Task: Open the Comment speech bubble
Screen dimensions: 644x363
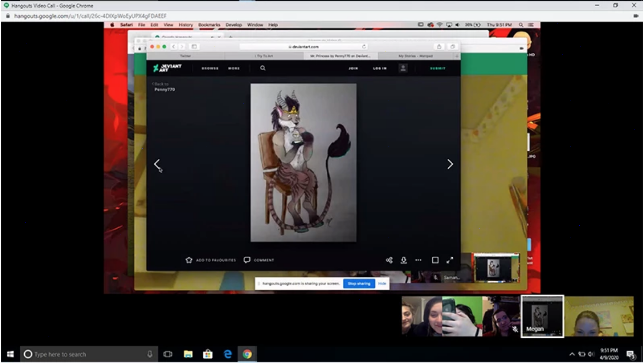Action: coord(247,260)
